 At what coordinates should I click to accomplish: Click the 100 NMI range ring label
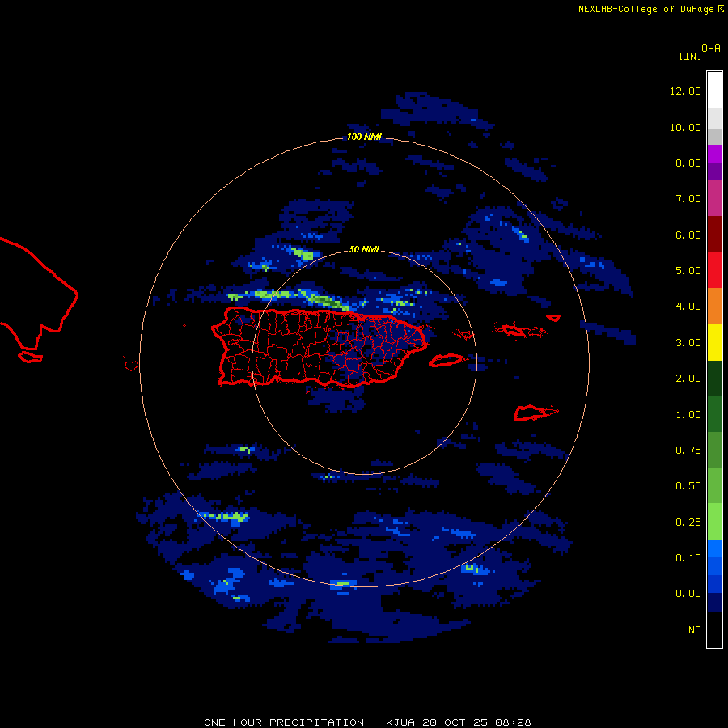364,137
